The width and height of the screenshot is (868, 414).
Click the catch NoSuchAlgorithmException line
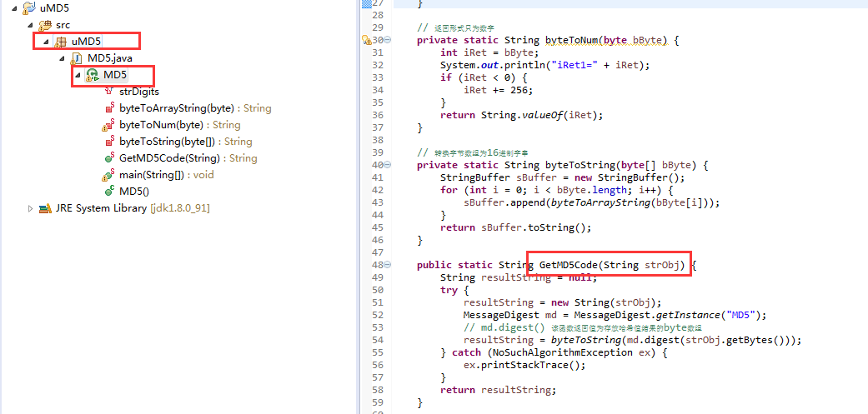click(x=554, y=352)
